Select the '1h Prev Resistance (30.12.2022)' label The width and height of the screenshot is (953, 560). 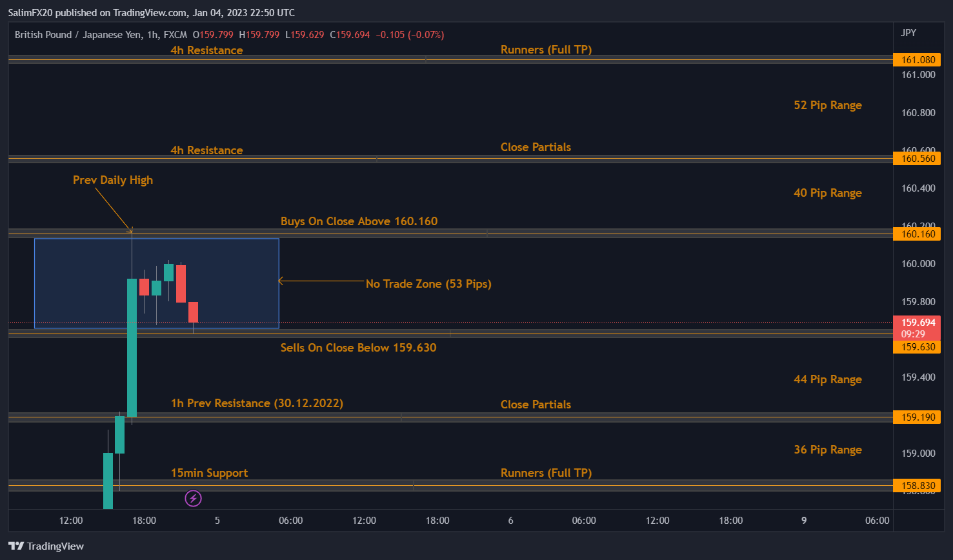(x=257, y=403)
